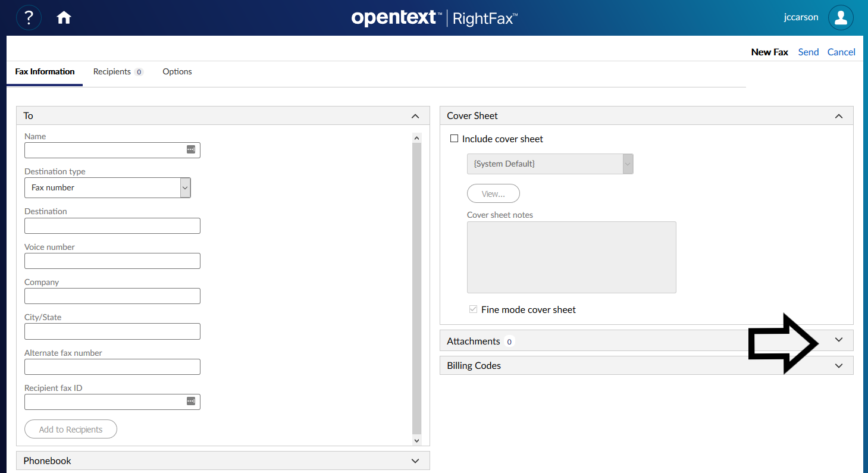Expand the Attachments section
Image resolution: width=868 pixels, height=473 pixels.
click(x=839, y=340)
